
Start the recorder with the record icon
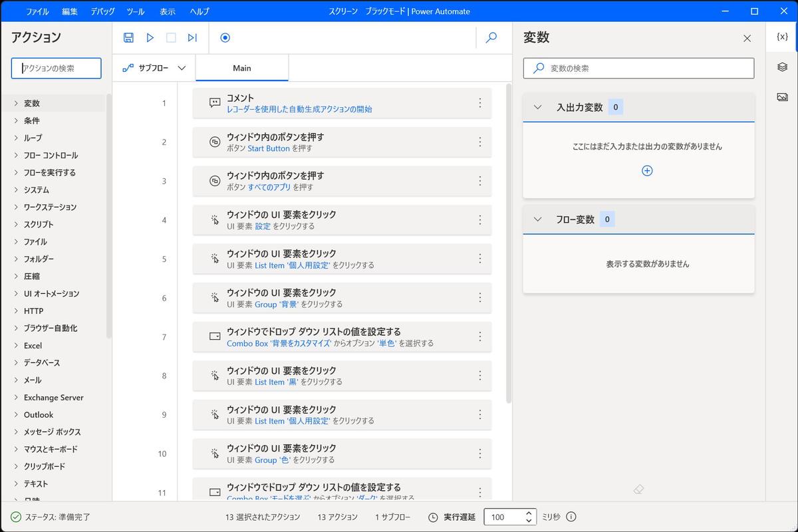(x=225, y=38)
